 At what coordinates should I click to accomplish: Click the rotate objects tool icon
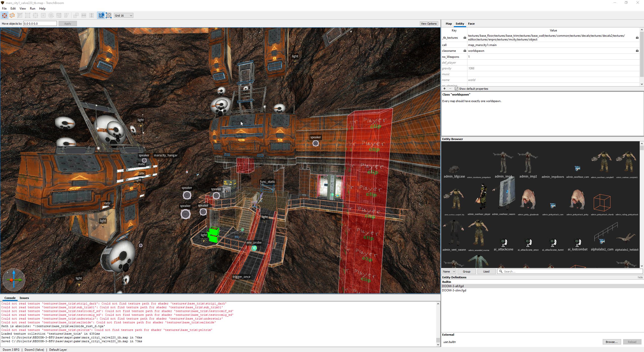pos(51,16)
